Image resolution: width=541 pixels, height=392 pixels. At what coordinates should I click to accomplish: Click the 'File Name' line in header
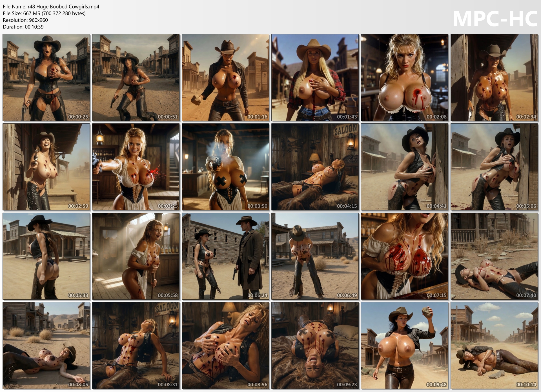tap(51, 6)
